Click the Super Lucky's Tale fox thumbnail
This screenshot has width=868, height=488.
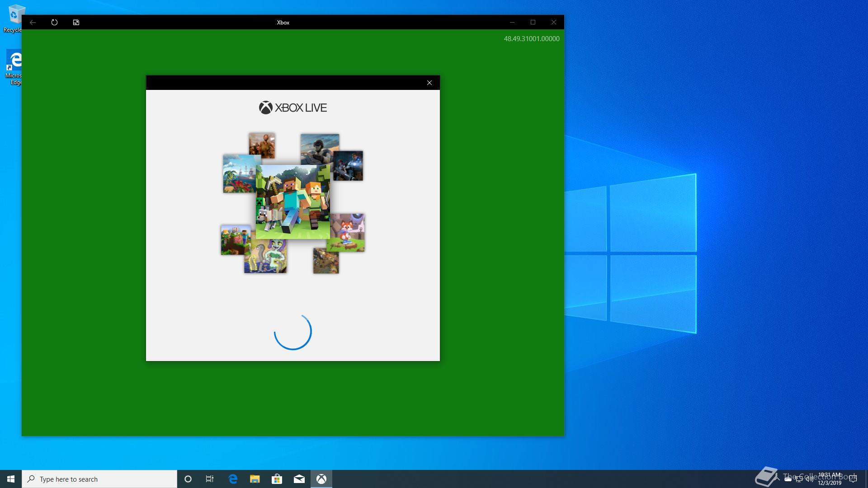click(347, 232)
